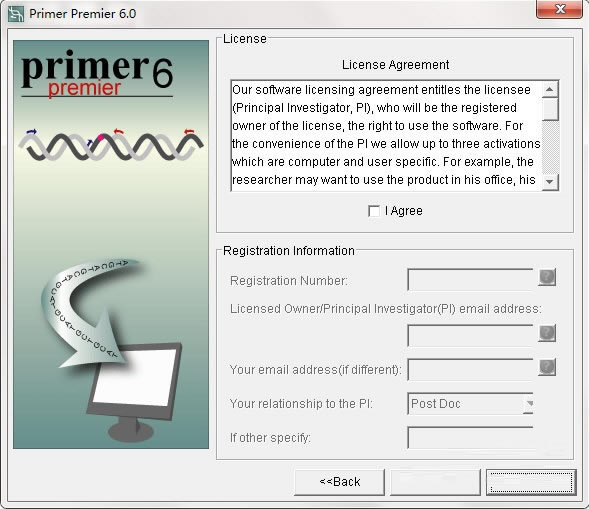Open help icon beside PI email address field

click(x=547, y=332)
